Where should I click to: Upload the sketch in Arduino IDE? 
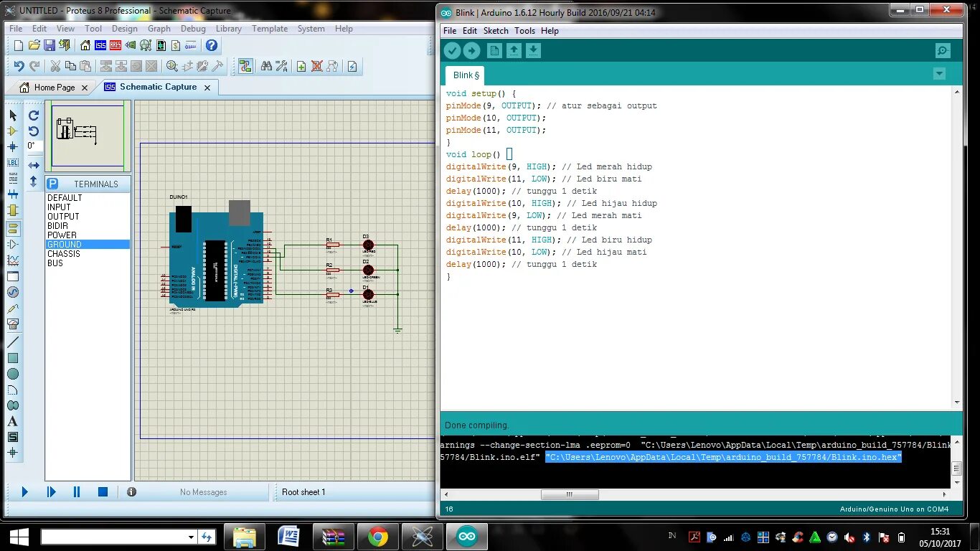click(471, 50)
